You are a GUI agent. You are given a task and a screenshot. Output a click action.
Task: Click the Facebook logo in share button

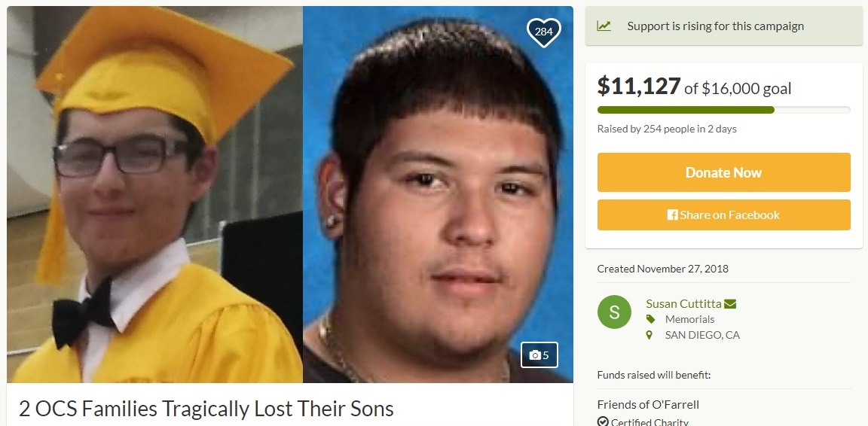(x=673, y=215)
